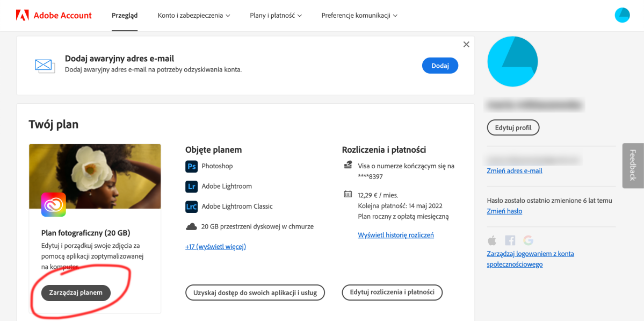The height and width of the screenshot is (321, 644).
Task: Click Plan roczny z opłatą miesięczną text
Action: click(x=403, y=216)
